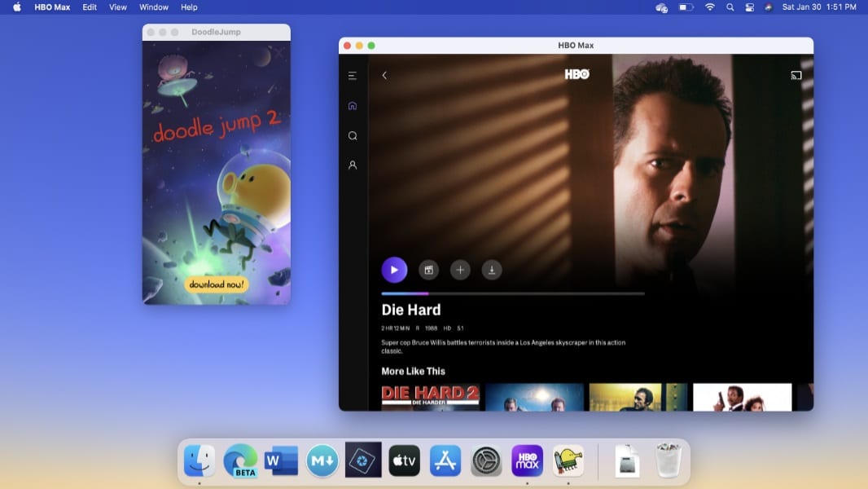Open the Edit menu
This screenshot has width=868, height=489.
click(x=89, y=7)
